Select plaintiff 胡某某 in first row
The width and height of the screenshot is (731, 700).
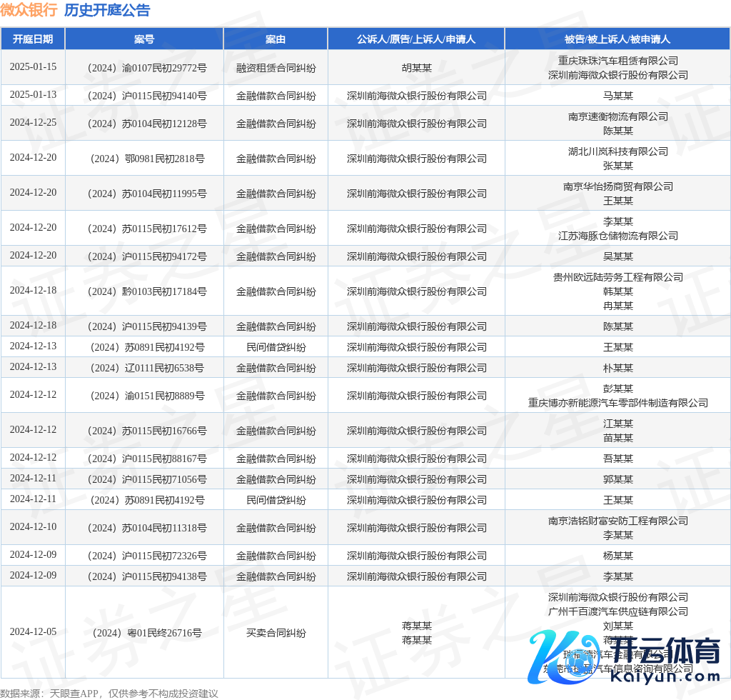click(416, 68)
